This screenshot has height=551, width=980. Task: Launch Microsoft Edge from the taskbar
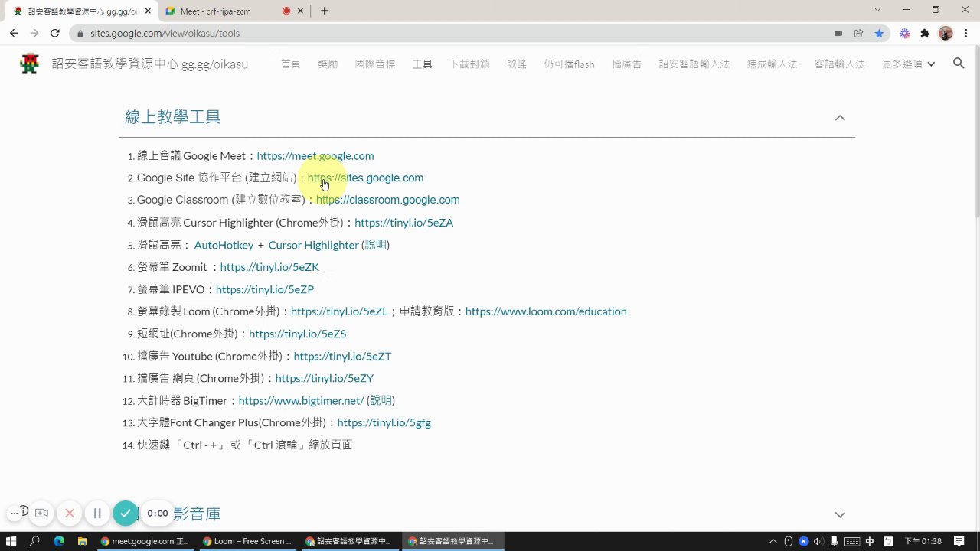(x=59, y=541)
